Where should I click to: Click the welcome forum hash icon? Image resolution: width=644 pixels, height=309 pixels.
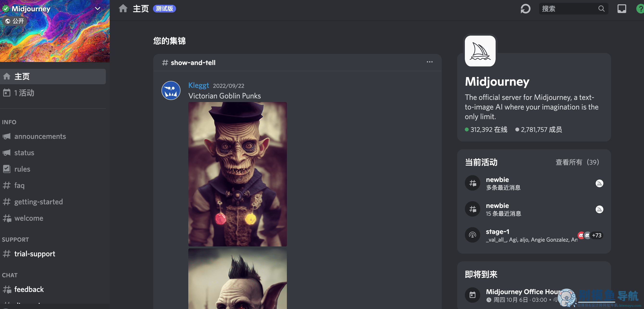click(7, 219)
